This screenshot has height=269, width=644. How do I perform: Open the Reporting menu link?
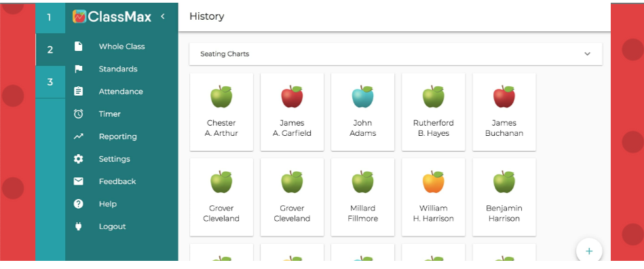click(x=118, y=137)
